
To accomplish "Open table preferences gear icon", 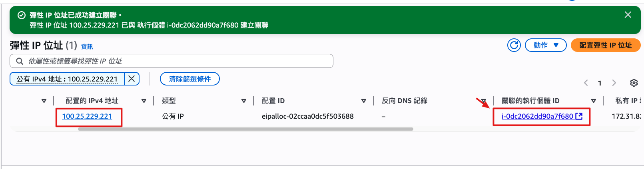I will (x=634, y=83).
